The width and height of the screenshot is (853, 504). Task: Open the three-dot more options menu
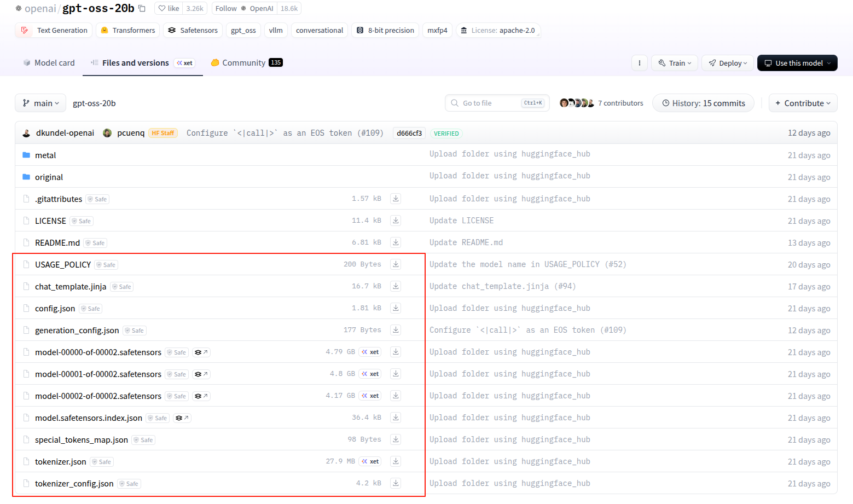tap(640, 63)
